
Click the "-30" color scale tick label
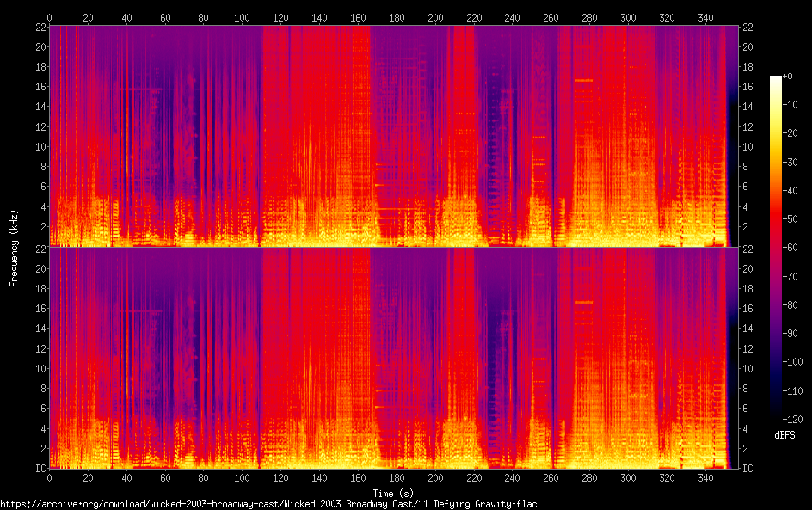pos(790,162)
